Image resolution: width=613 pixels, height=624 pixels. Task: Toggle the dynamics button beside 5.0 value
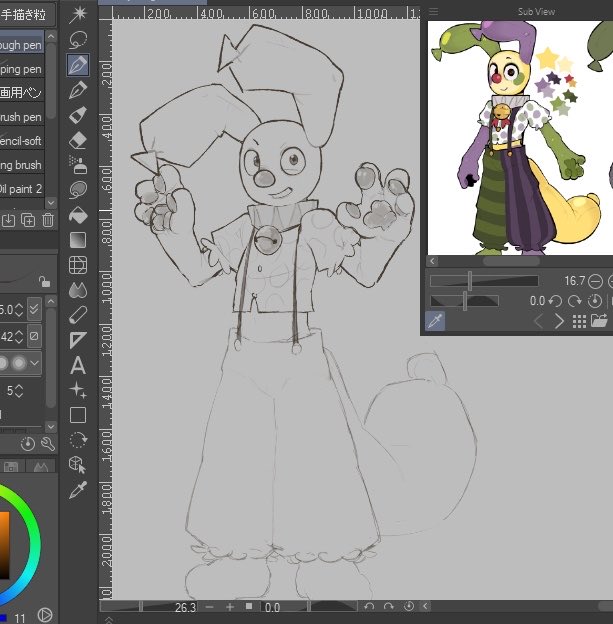34,309
